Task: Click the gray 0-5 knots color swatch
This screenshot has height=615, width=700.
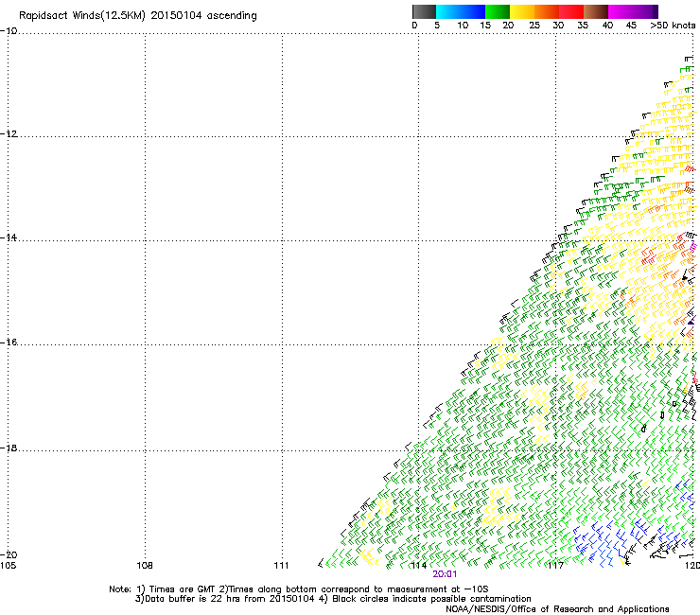Action: (x=424, y=11)
